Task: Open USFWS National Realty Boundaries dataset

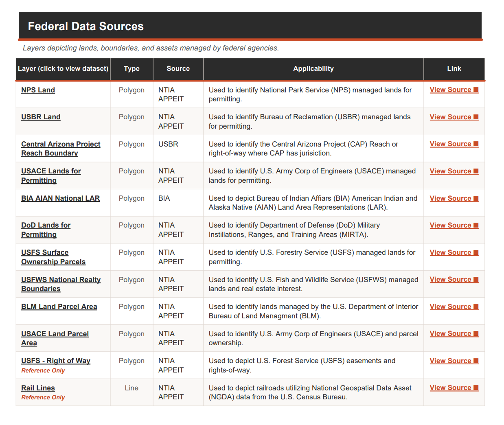Action: tap(61, 284)
